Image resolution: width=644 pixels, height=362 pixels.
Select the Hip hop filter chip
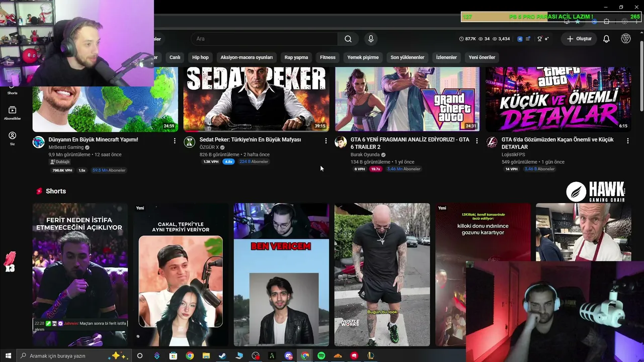point(200,57)
